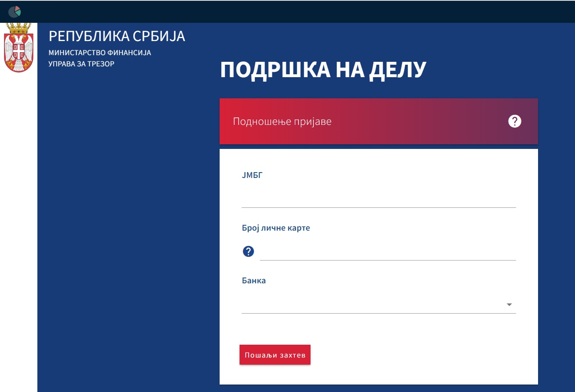Click the Банка field label
This screenshot has height=392, width=575.
[x=254, y=280]
